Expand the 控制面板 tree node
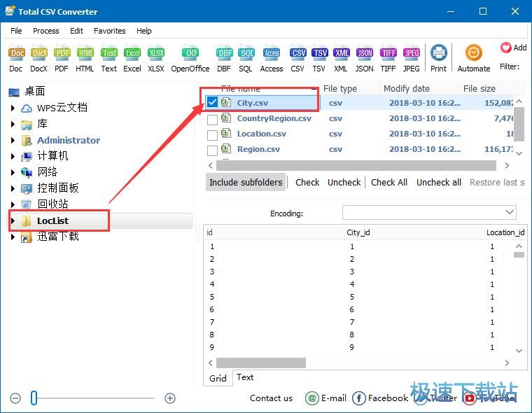 (x=13, y=188)
